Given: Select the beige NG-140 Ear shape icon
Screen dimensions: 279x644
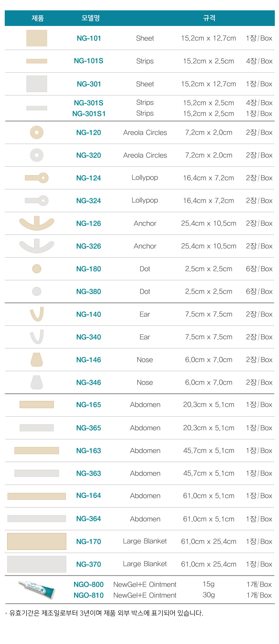Looking at the screenshot, I should pyautogui.click(x=37, y=314).
